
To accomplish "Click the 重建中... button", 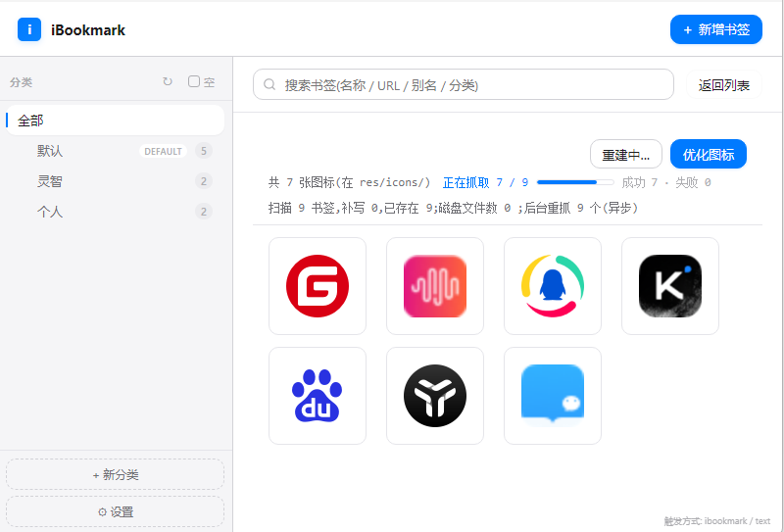I will coord(626,155).
